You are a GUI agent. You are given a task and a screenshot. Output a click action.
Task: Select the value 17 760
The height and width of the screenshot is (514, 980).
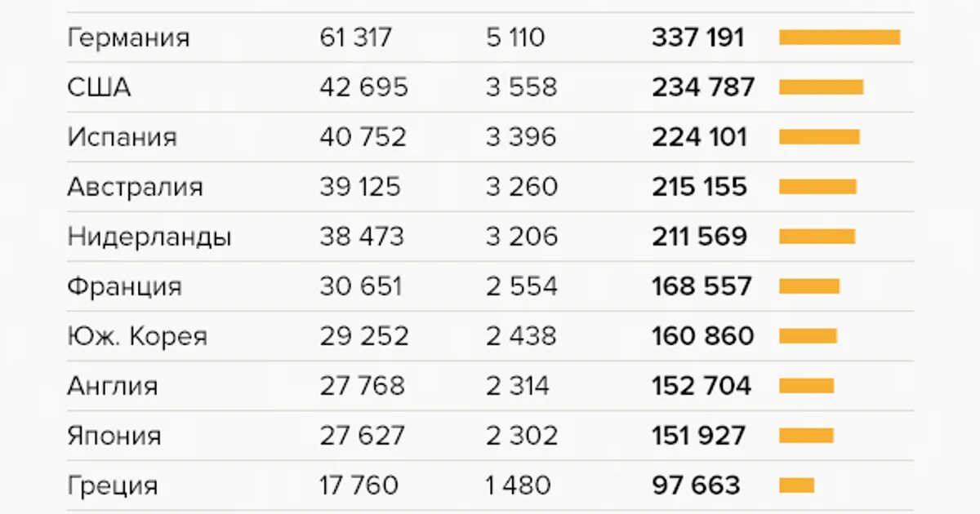pos(359,485)
